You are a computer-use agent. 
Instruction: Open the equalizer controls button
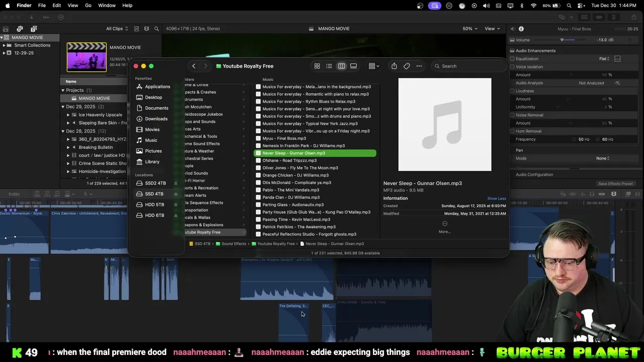(617, 59)
